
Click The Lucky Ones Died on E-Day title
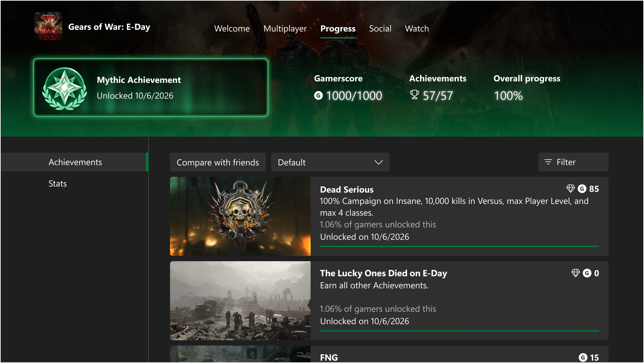coord(384,273)
